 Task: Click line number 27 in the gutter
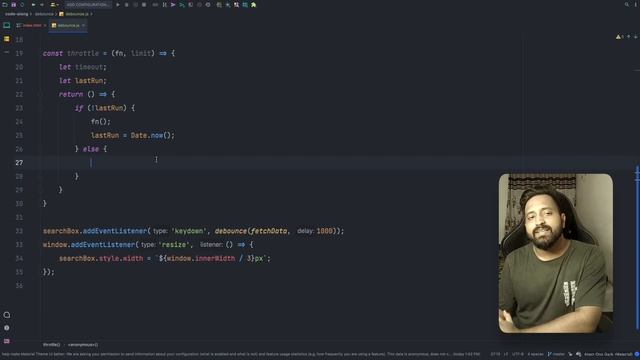(19, 162)
